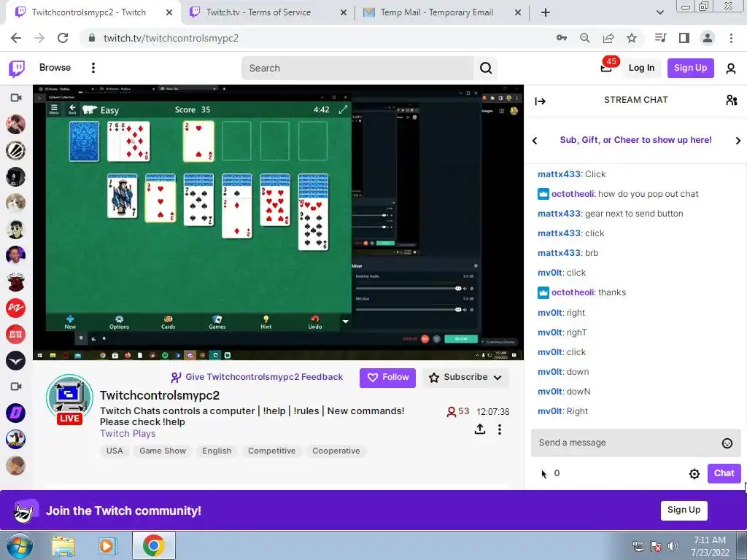747x560 pixels.
Task: Open the red script-logo channel avatar in sidebar
Action: [x=16, y=308]
